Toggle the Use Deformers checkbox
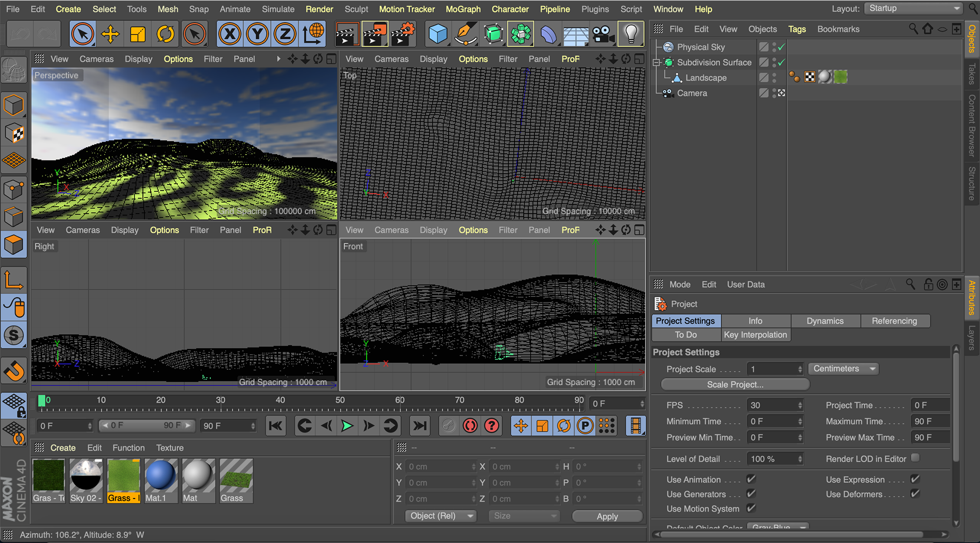980x543 pixels. (915, 493)
